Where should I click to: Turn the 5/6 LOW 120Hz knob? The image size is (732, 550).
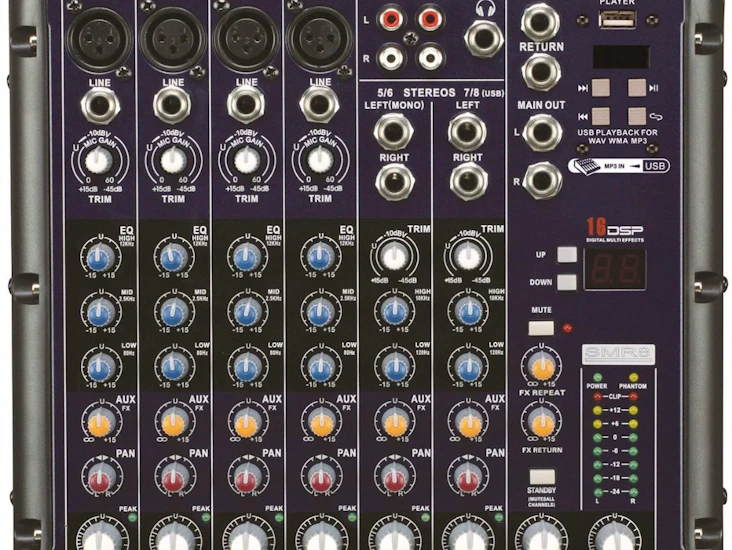pyautogui.click(x=395, y=367)
